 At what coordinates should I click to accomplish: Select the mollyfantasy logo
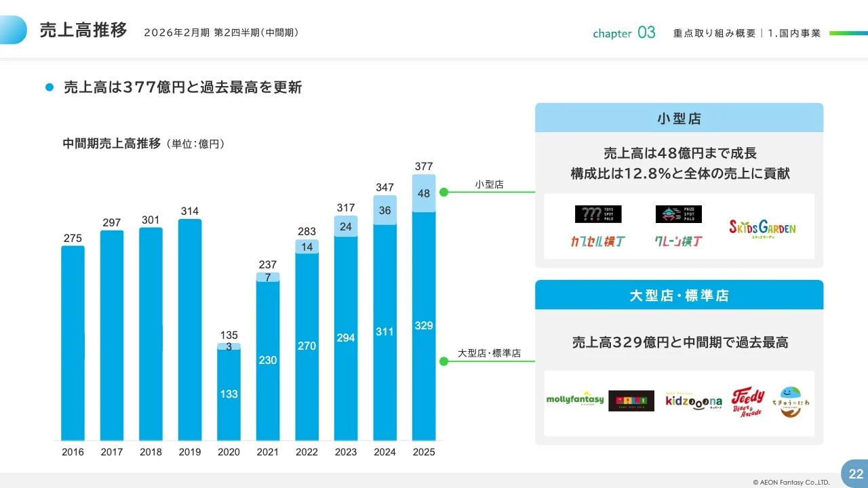(x=574, y=400)
